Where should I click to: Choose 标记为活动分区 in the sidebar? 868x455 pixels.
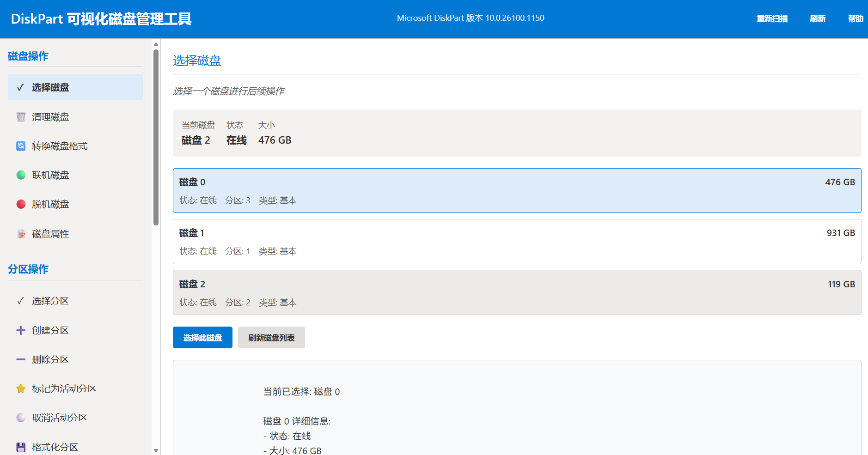point(75,388)
